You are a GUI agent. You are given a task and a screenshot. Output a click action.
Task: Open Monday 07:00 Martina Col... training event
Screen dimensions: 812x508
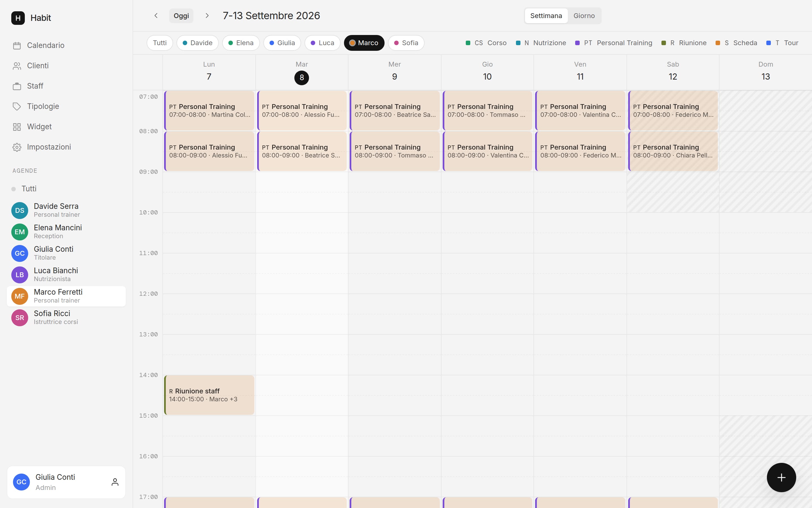(209, 111)
